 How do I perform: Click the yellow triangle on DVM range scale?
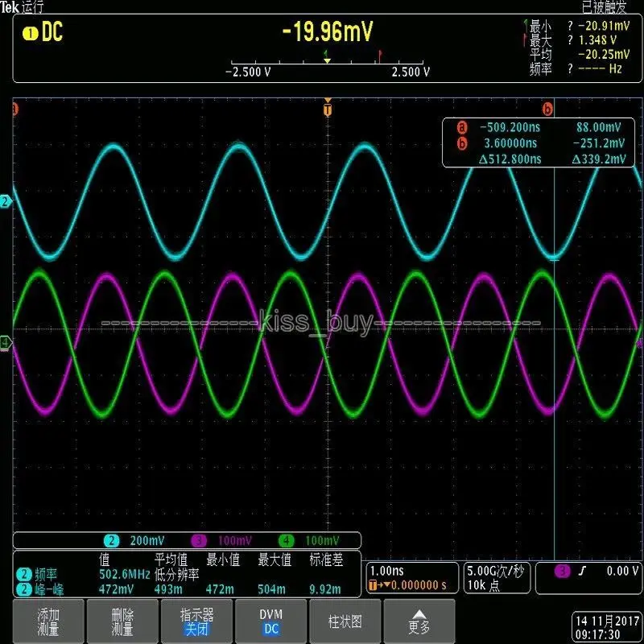(328, 61)
